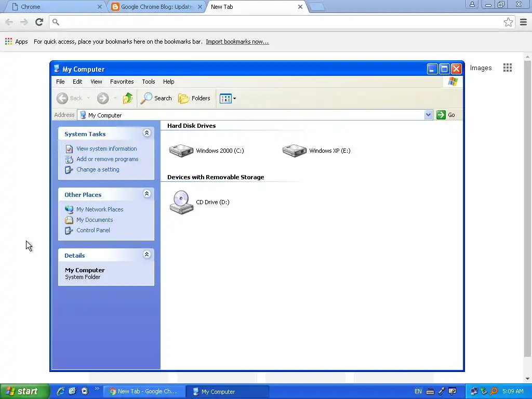Viewport: 532px width, 399px height.
Task: Switch to New Tab - Google Chrome taskbar button
Action: tap(144, 392)
